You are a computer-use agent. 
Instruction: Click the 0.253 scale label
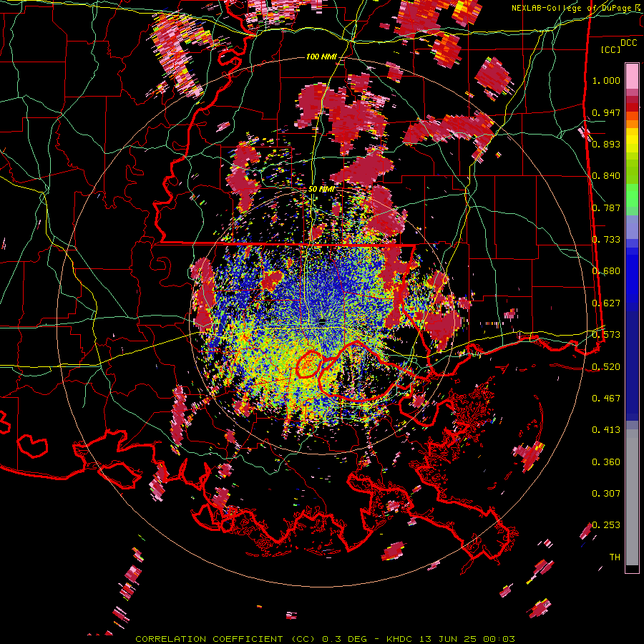[606, 525]
